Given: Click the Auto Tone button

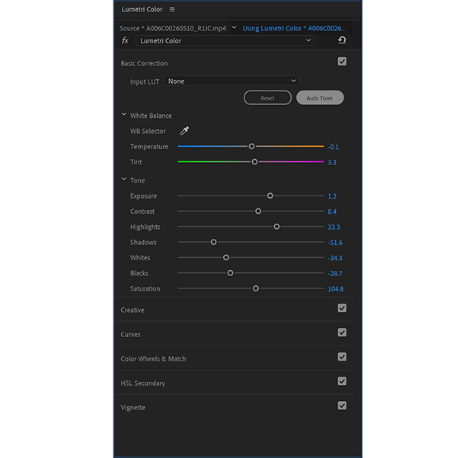Looking at the screenshot, I should point(320,98).
